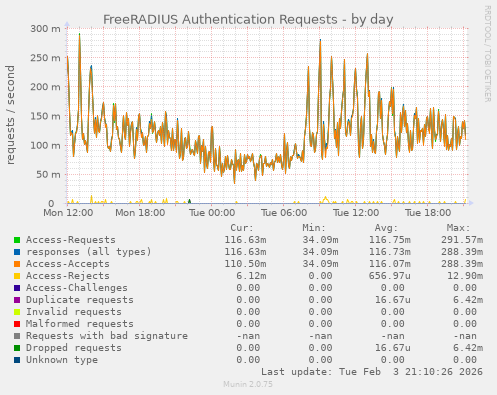Select the Duplicate requests legend label
The image size is (497, 395).
pyautogui.click(x=80, y=300)
